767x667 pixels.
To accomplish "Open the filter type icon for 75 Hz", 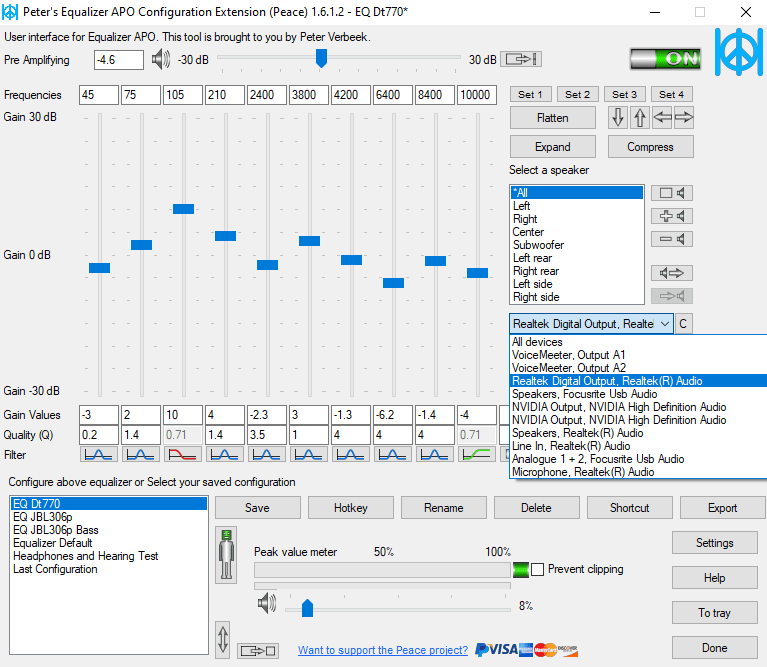I will pos(141,455).
